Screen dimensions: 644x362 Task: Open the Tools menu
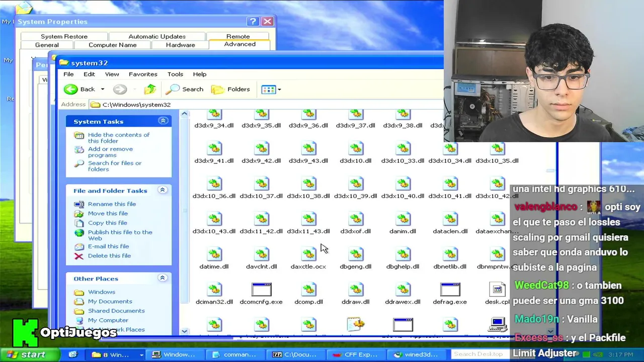click(175, 74)
